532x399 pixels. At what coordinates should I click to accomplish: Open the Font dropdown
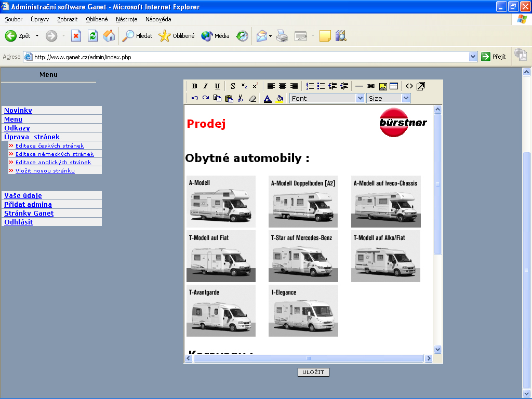(x=360, y=98)
